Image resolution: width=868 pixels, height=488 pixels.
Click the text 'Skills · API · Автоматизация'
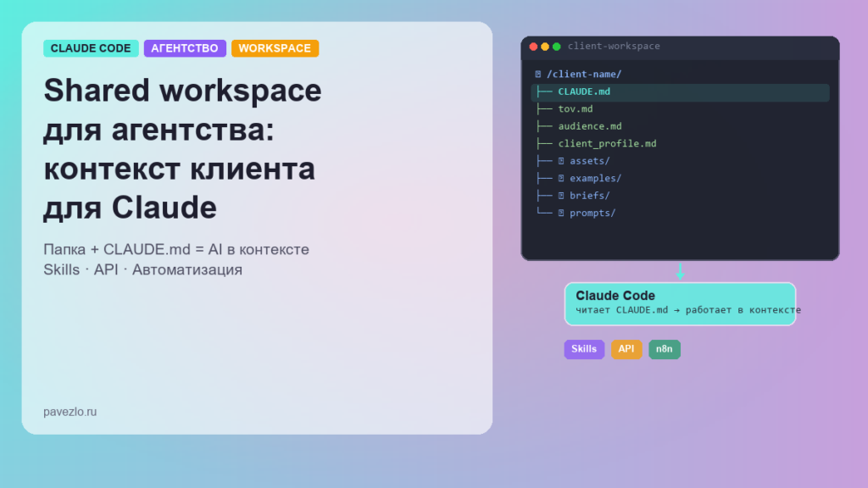click(x=142, y=270)
